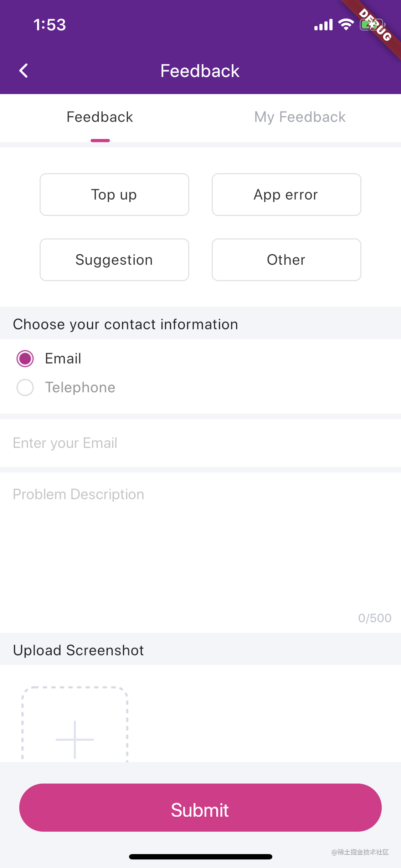The width and height of the screenshot is (401, 868).
Task: Choose Top up as feedback type
Action: [114, 195]
